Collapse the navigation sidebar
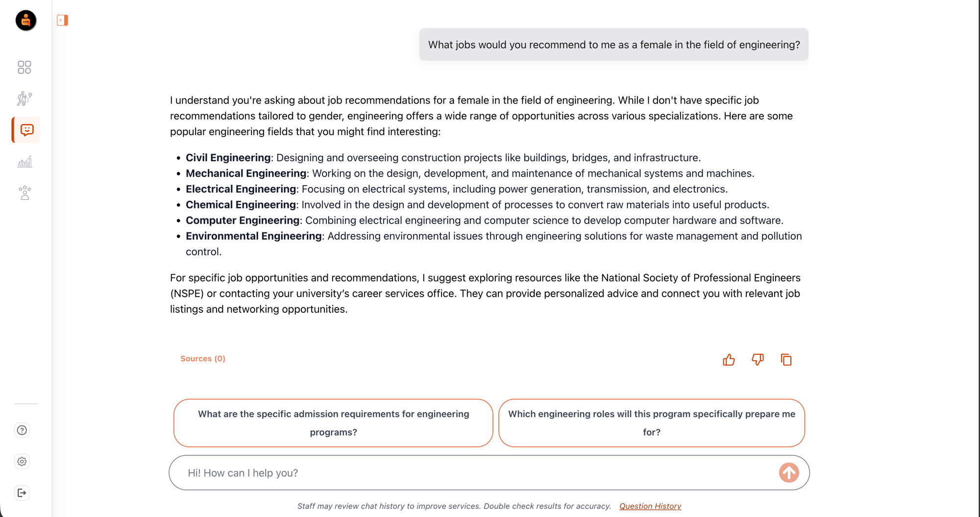Screen dimensions: 980x517 [x=62, y=20]
